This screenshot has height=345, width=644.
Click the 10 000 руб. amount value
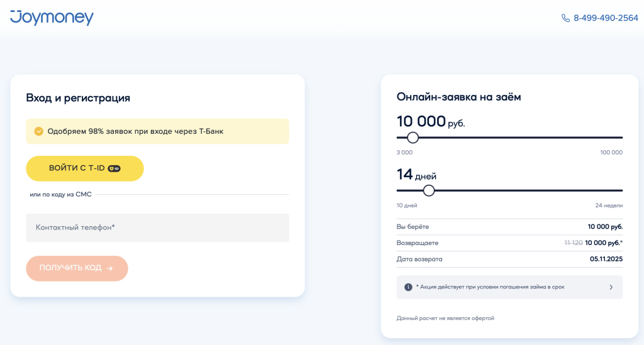coord(431,121)
